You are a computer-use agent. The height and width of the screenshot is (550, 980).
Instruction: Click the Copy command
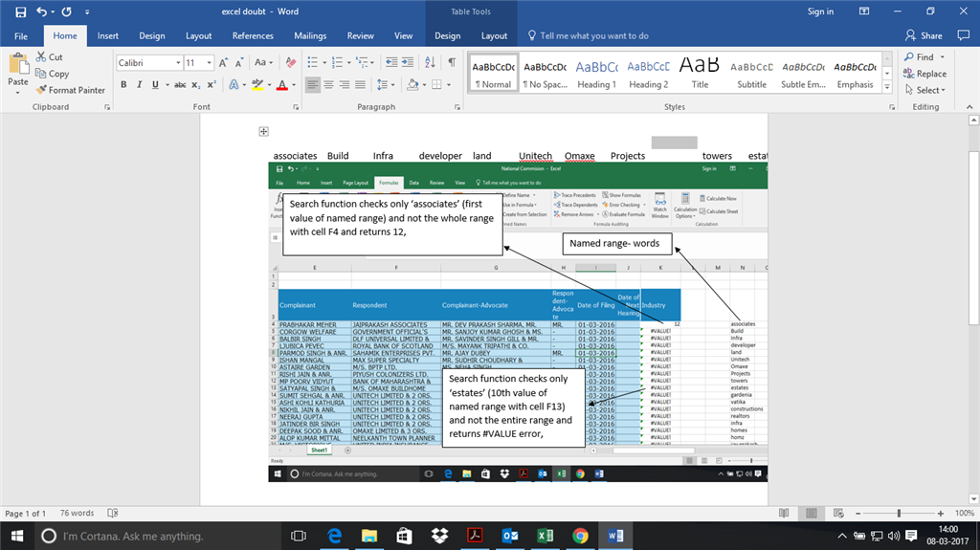[x=53, y=74]
